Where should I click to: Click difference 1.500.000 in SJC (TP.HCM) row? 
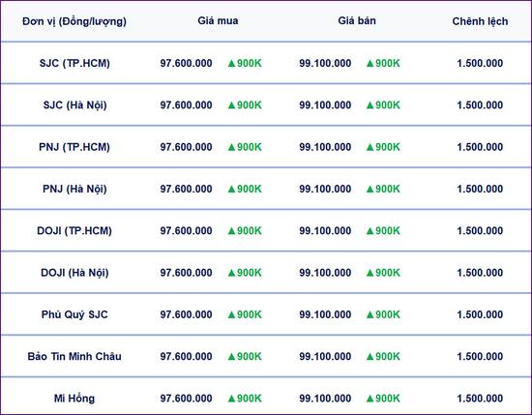coord(480,63)
